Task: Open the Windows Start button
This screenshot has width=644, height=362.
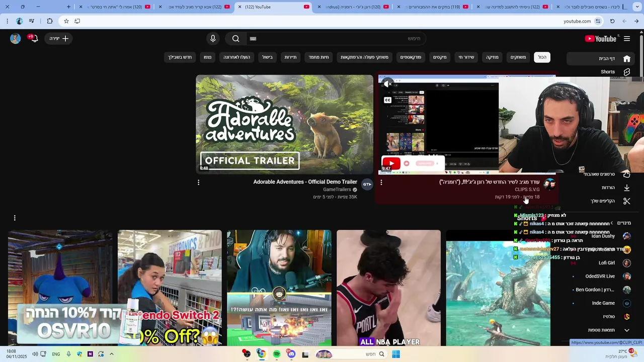Action: pyautogui.click(x=396, y=354)
